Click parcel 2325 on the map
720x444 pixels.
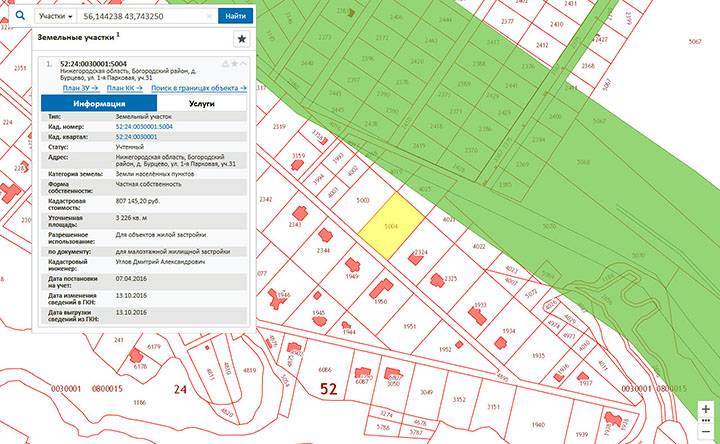[x=450, y=278]
